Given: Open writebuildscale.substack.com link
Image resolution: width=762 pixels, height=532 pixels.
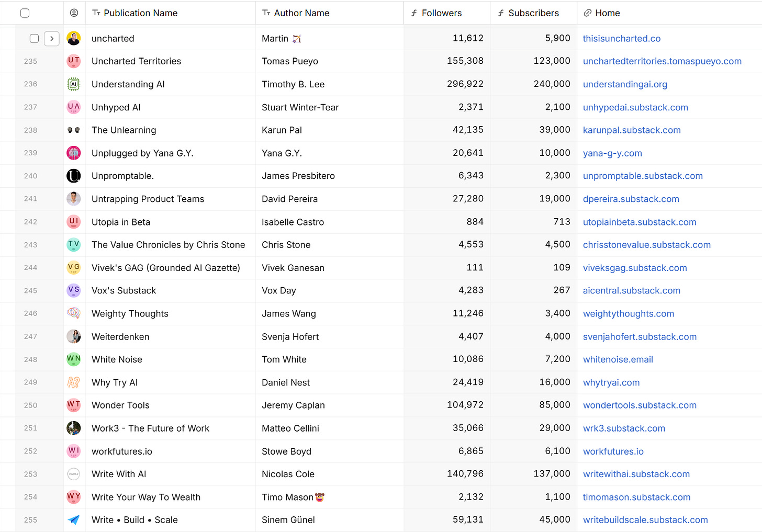Looking at the screenshot, I should [x=645, y=520].
